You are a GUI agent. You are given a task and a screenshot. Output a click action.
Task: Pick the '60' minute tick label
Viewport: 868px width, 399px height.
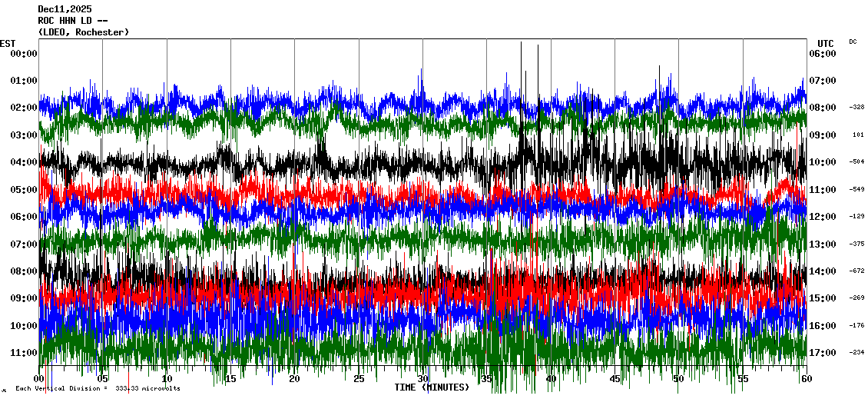pyautogui.click(x=807, y=378)
